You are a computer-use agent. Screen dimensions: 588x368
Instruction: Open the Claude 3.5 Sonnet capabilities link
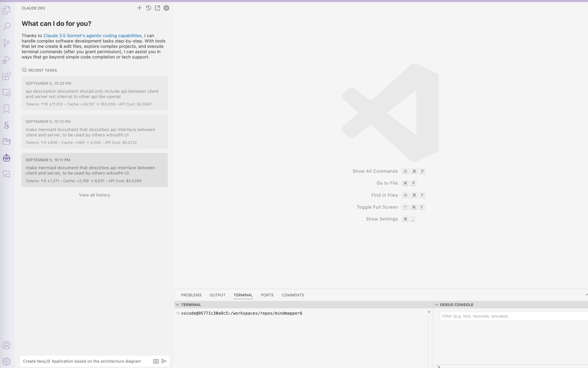(93, 36)
